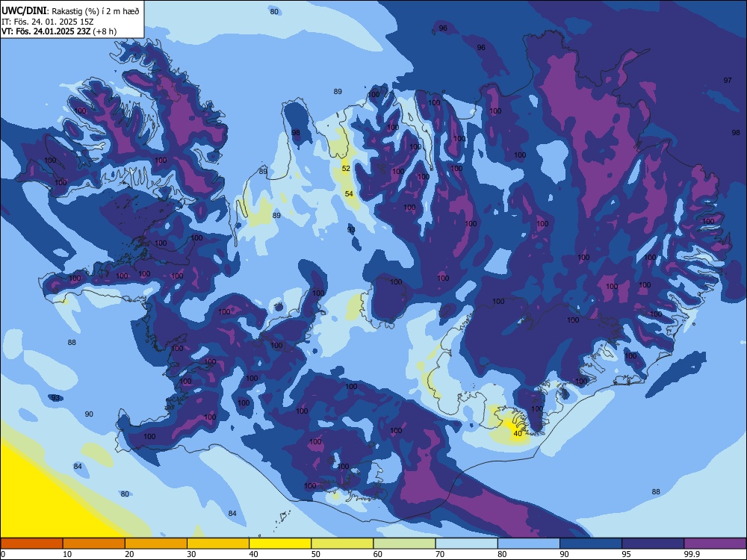The width and height of the screenshot is (747, 560).
Task: Click the 60–70 light green legend swatch
Action: 404,544
